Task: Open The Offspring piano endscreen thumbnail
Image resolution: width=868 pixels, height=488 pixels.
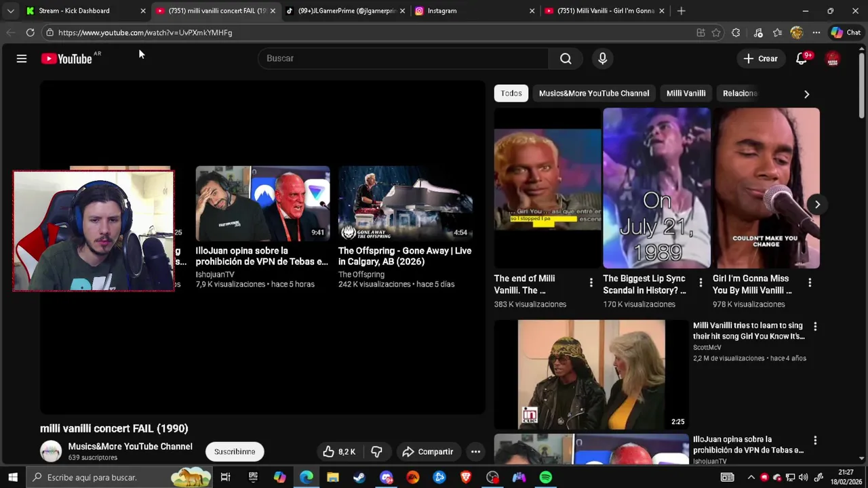Action: pos(406,203)
